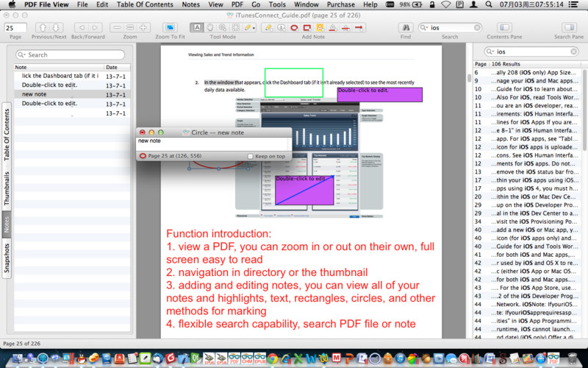Open result '...visit the iOS Provisioning Po...'

click(x=528, y=222)
